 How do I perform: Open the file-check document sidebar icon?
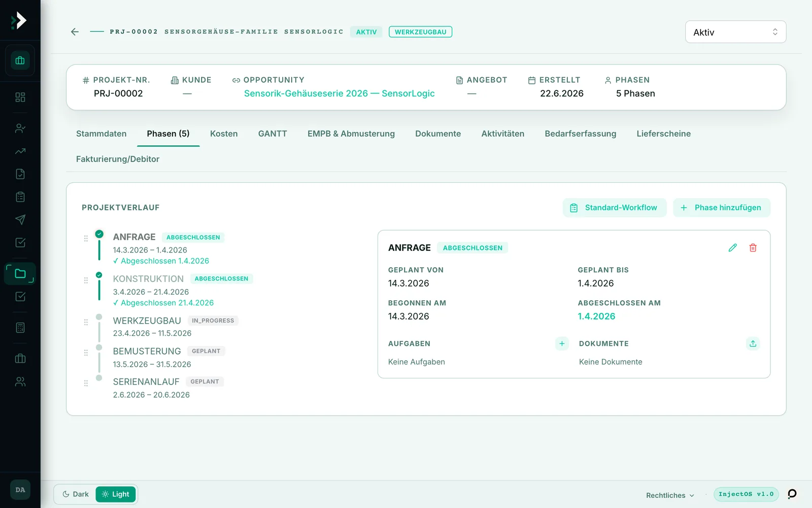(x=20, y=174)
